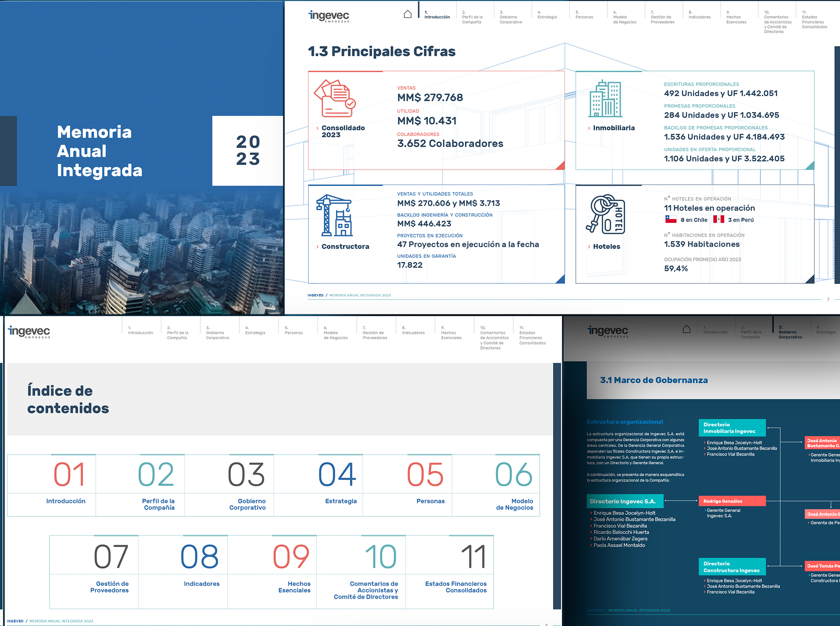Click the 59,4% occupancy value

676,268
